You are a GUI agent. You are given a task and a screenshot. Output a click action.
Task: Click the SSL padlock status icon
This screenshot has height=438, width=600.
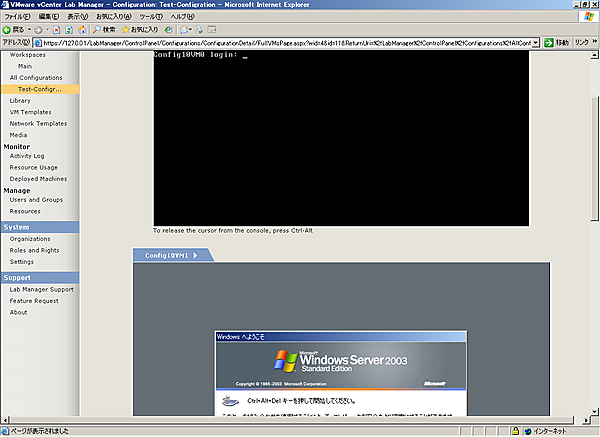click(515, 431)
